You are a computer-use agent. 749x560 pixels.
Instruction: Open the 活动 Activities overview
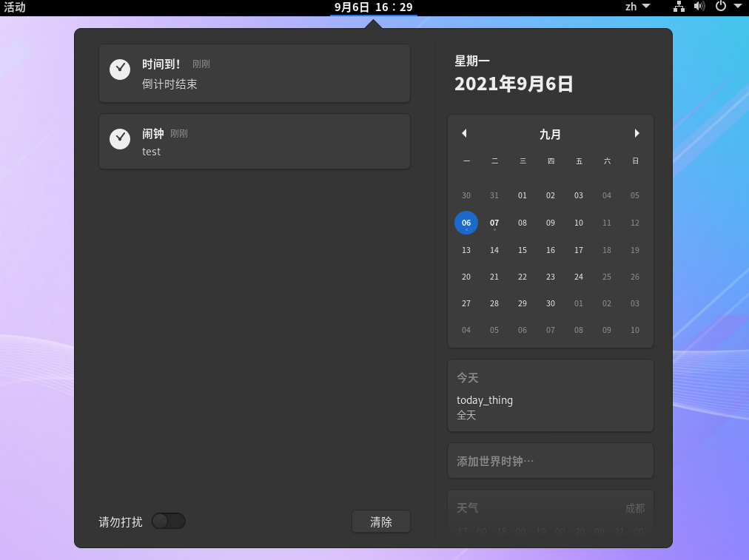click(x=15, y=7)
